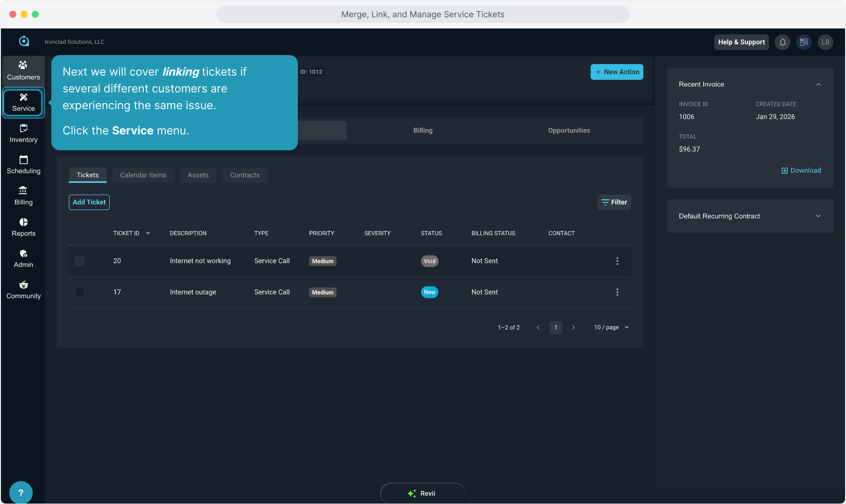
Task: Tick the checkbox for ticket 17
Action: 80,293
